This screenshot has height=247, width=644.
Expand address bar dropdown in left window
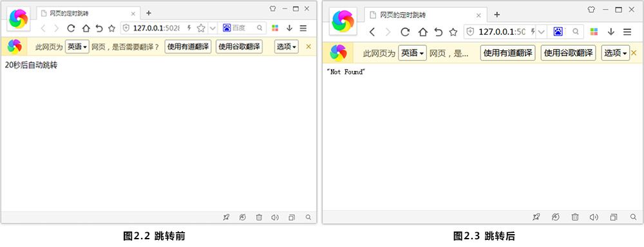point(213,28)
